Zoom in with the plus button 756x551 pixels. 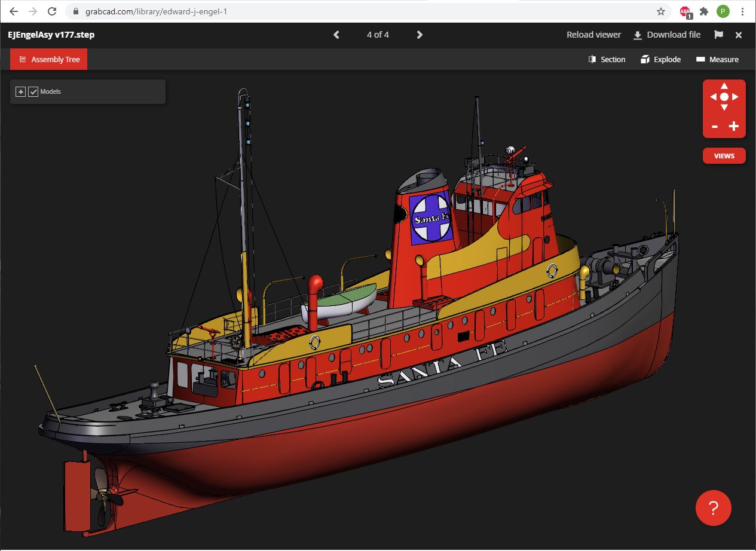click(734, 126)
